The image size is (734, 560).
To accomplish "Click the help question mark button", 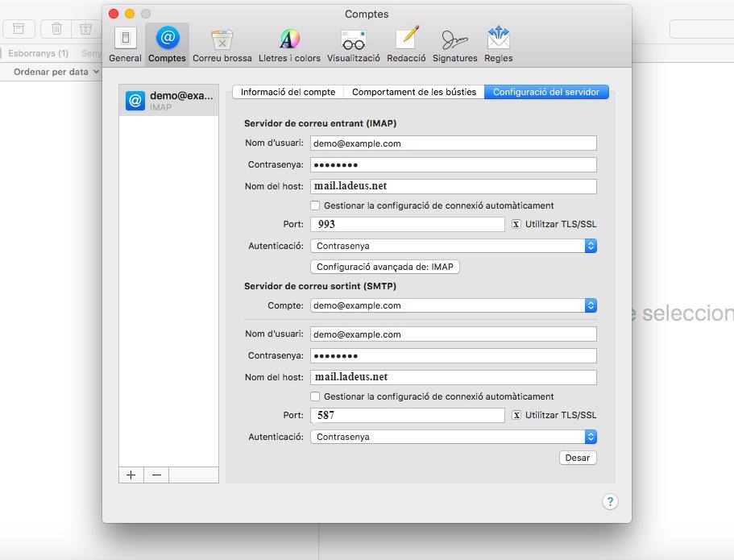I will pos(610,501).
